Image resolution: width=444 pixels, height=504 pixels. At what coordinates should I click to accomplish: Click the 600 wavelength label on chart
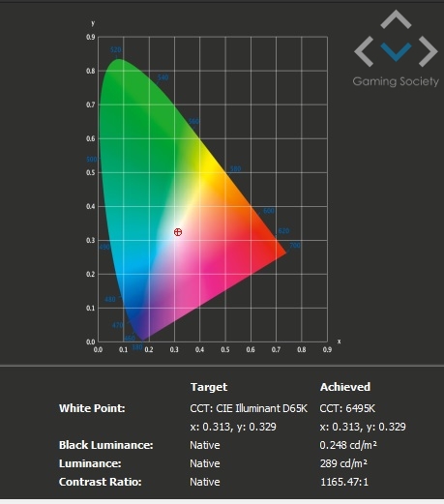coord(269,211)
